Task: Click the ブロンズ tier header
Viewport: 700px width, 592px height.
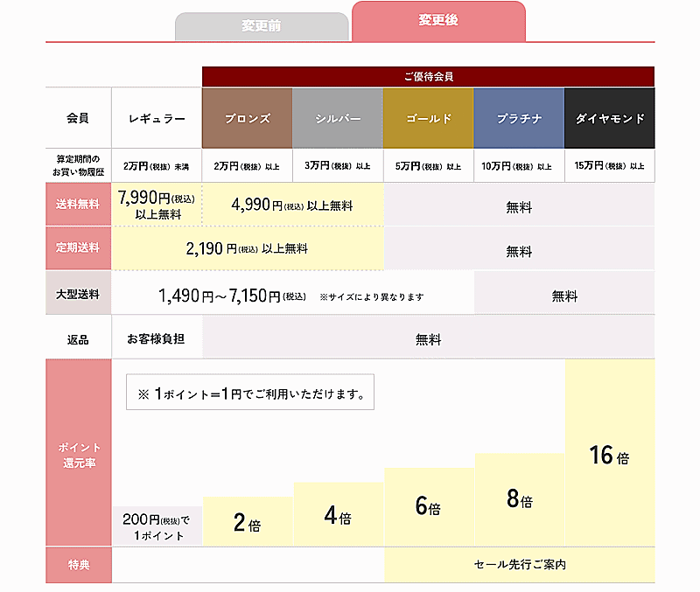Action: point(248,118)
